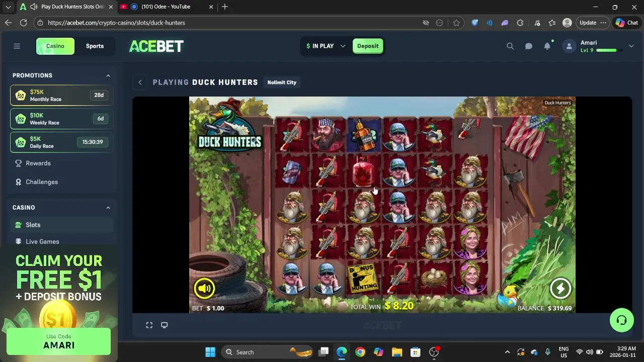Open the hamburger sidebar menu
This screenshot has width=644, height=362.
(17, 46)
